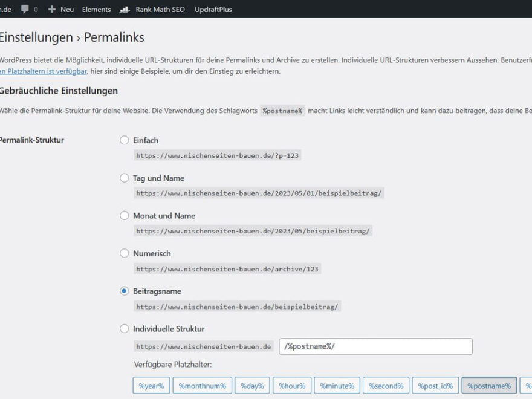Viewport: 532px width, 399px height.
Task: Click the custom structure text field
Action: point(375,346)
